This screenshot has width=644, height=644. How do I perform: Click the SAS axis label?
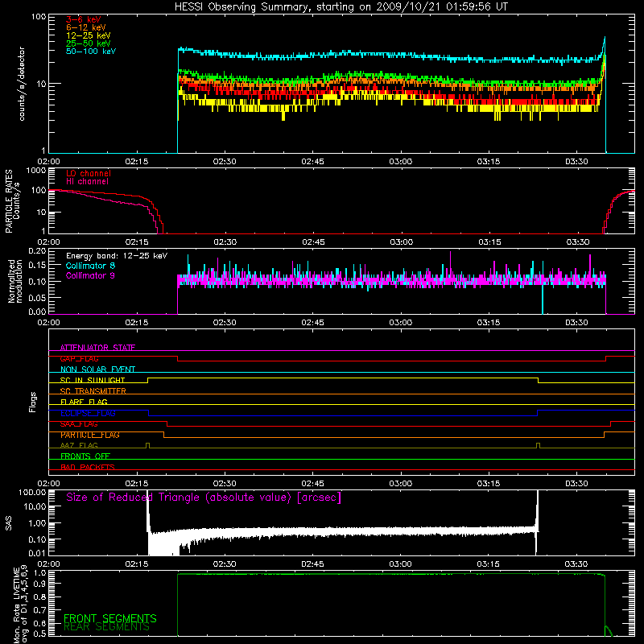click(9, 523)
